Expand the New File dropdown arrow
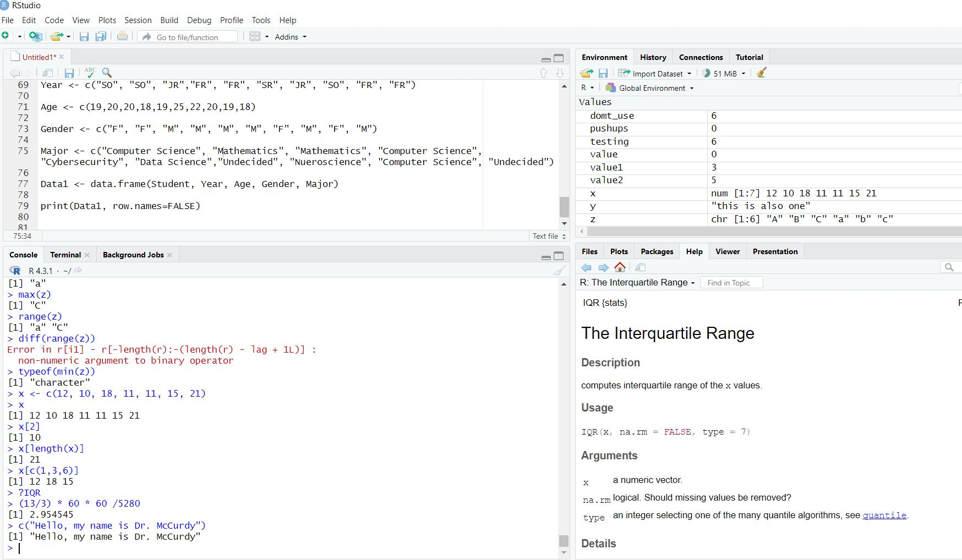Screen dimensions: 962x560 click(20, 37)
